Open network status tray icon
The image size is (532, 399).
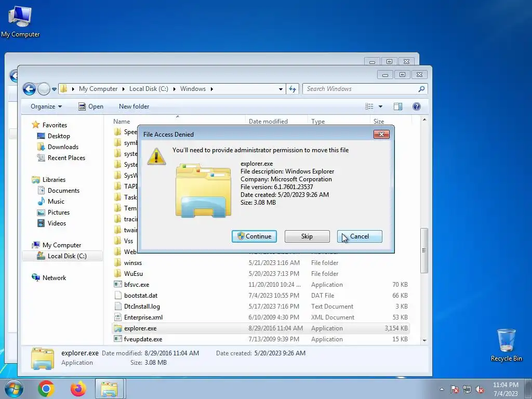[467, 389]
